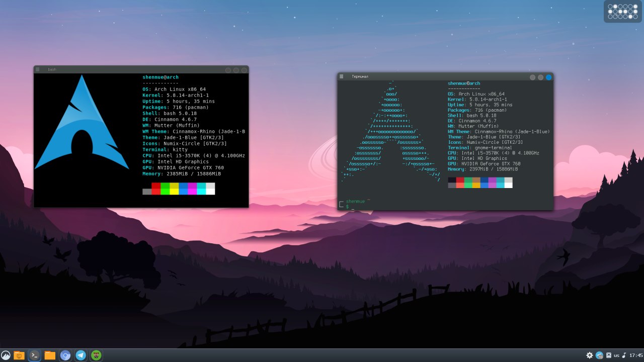Click 'Packages: 716 (pacman)' in kitty window

tap(176, 108)
